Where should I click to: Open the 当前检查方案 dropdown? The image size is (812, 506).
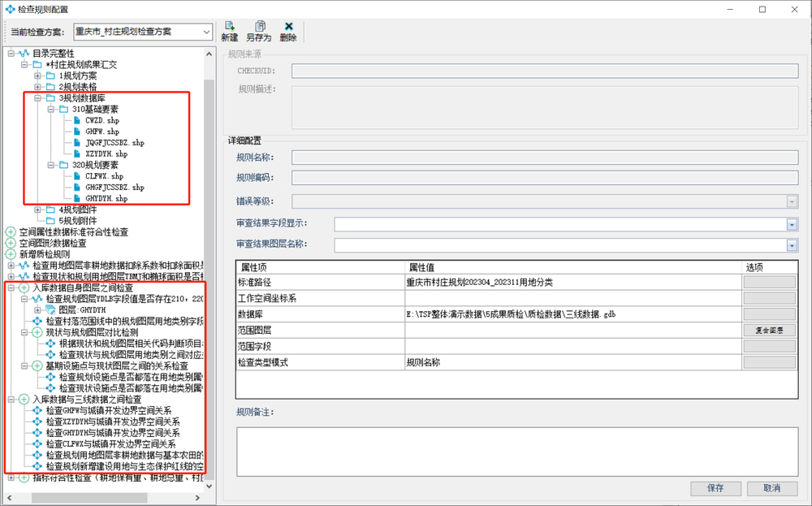206,32
